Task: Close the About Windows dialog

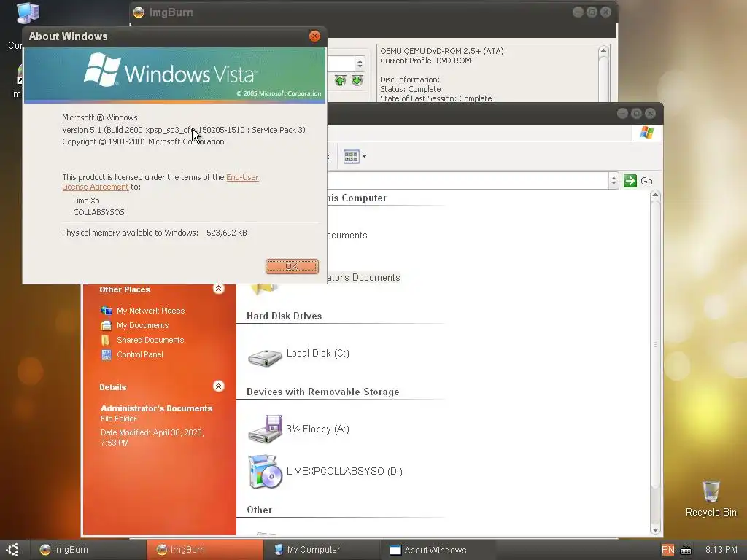Action: coord(314,36)
